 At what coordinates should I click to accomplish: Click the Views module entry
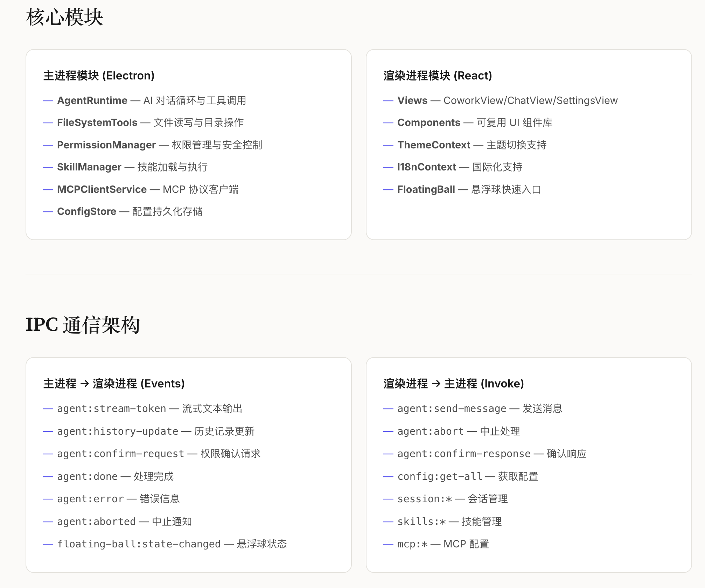(412, 100)
